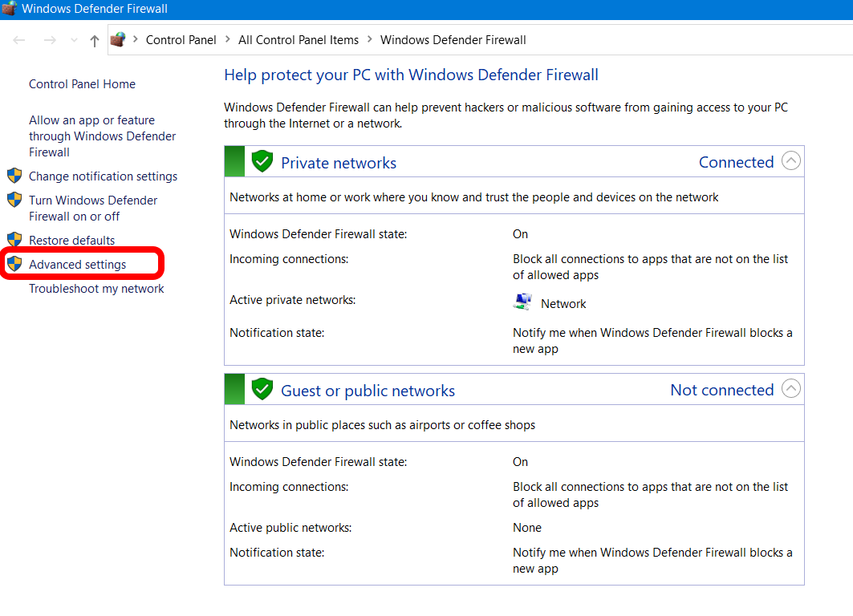
Task: Click green shield icon for Guest or public networks
Action: [x=262, y=390]
